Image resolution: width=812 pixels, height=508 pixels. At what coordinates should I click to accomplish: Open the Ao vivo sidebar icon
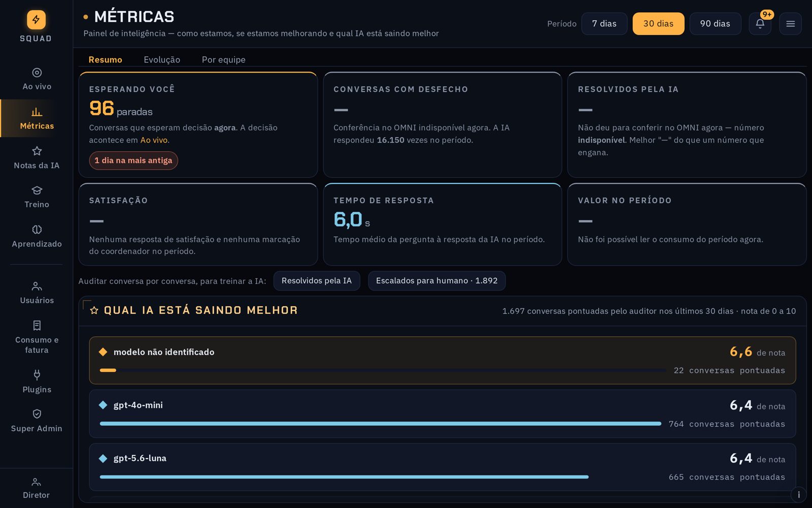[37, 73]
